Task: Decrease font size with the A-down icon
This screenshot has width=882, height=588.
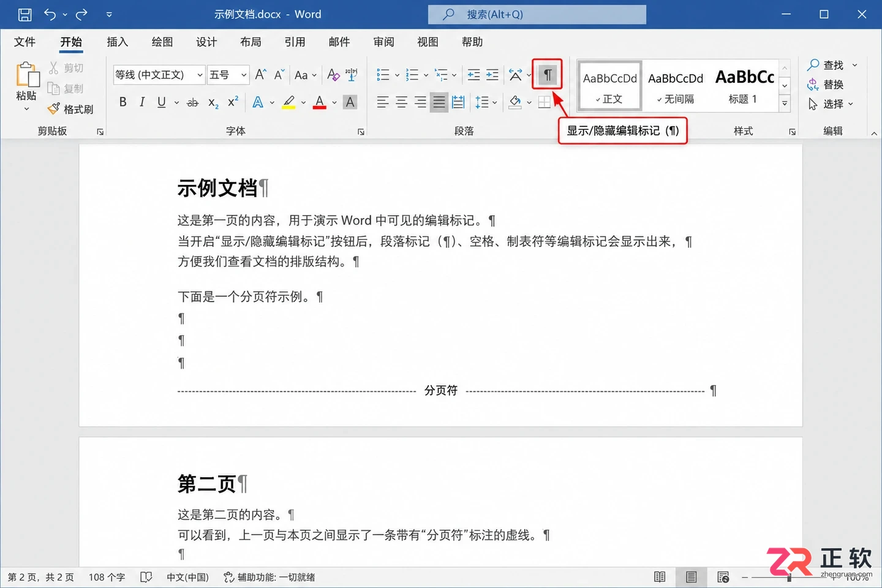Action: 279,75
